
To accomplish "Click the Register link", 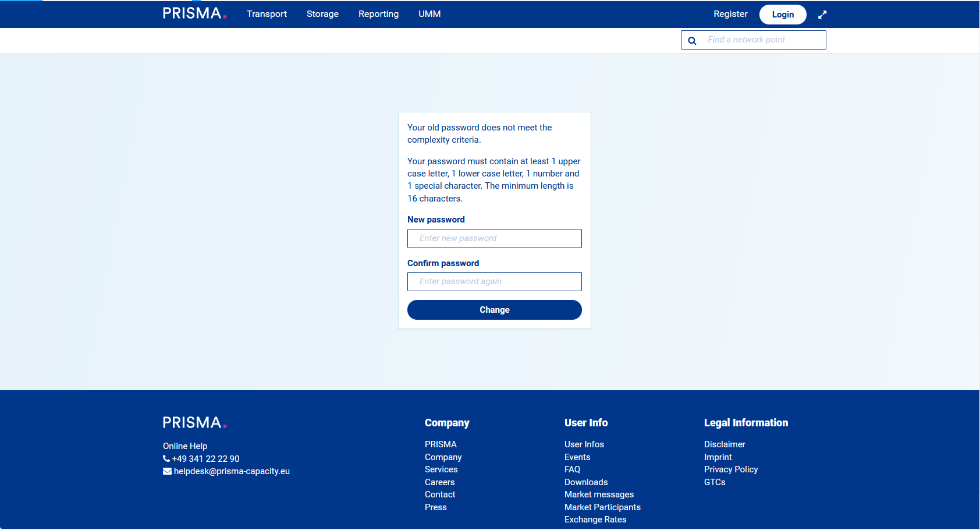I will click(730, 14).
